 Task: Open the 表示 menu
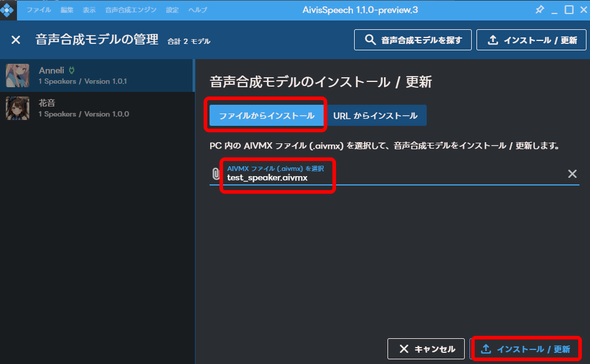click(x=89, y=10)
